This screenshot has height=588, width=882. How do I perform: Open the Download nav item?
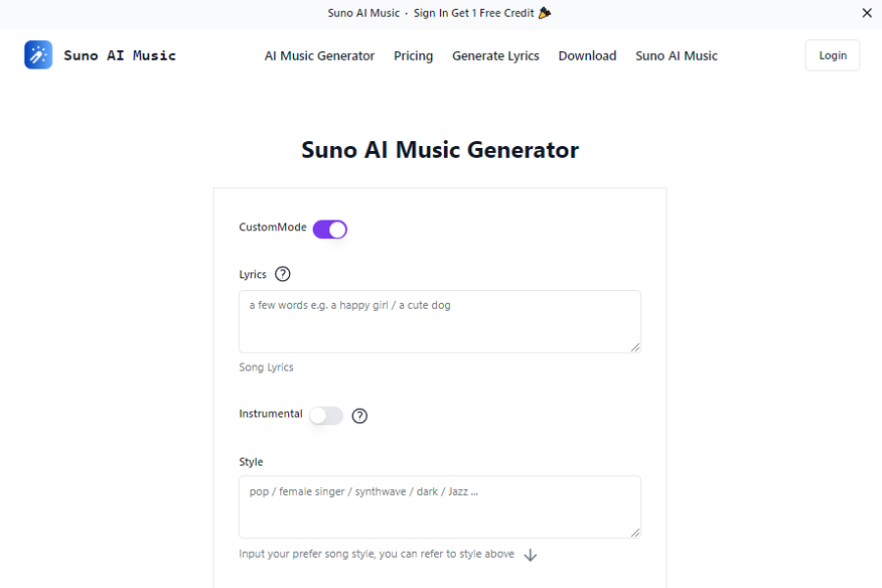click(x=587, y=56)
